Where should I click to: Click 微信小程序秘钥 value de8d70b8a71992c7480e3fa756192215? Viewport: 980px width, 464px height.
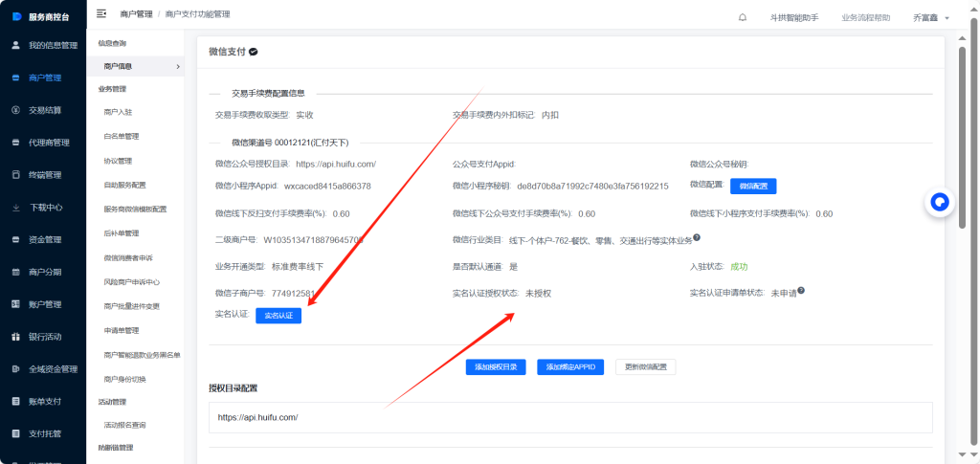[x=593, y=187]
